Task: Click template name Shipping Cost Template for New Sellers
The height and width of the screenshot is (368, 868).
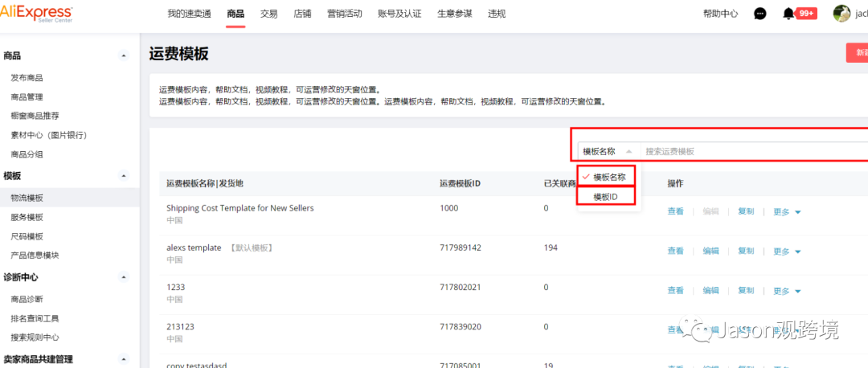Action: tap(240, 208)
